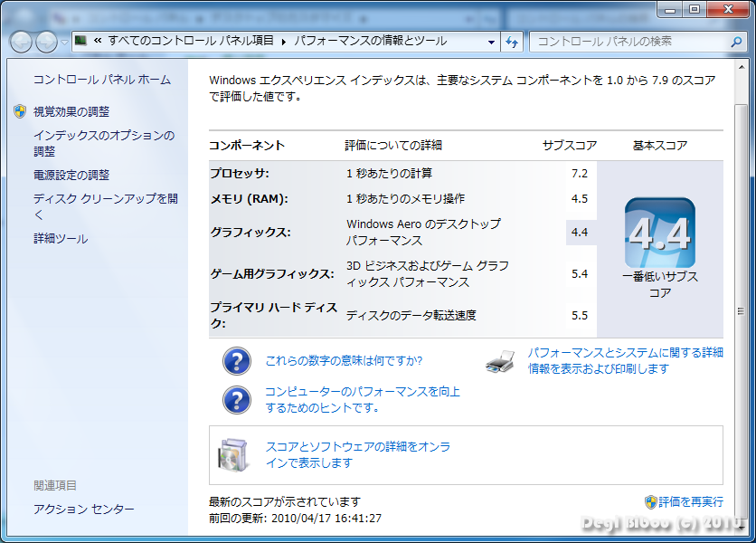Click the プライマリ ハード ディスク subscore 5.5
The image size is (756, 543).
(x=580, y=316)
